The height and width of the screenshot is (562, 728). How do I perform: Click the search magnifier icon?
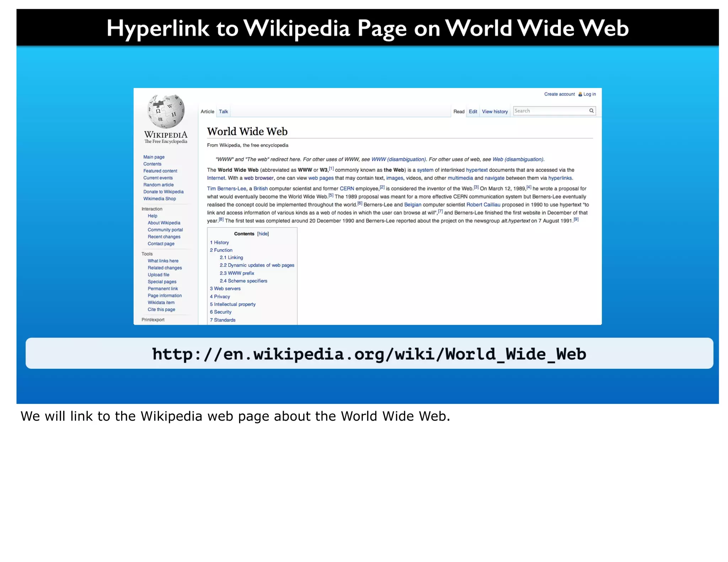pyautogui.click(x=591, y=110)
